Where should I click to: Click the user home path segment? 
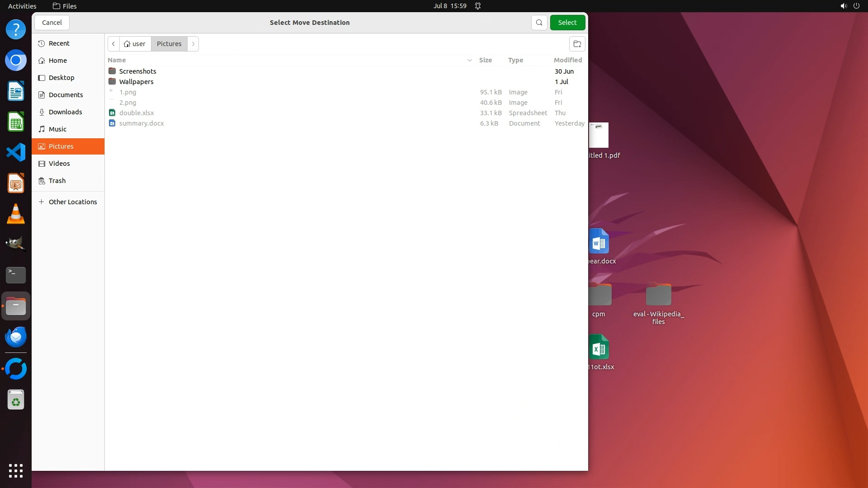(135, 44)
